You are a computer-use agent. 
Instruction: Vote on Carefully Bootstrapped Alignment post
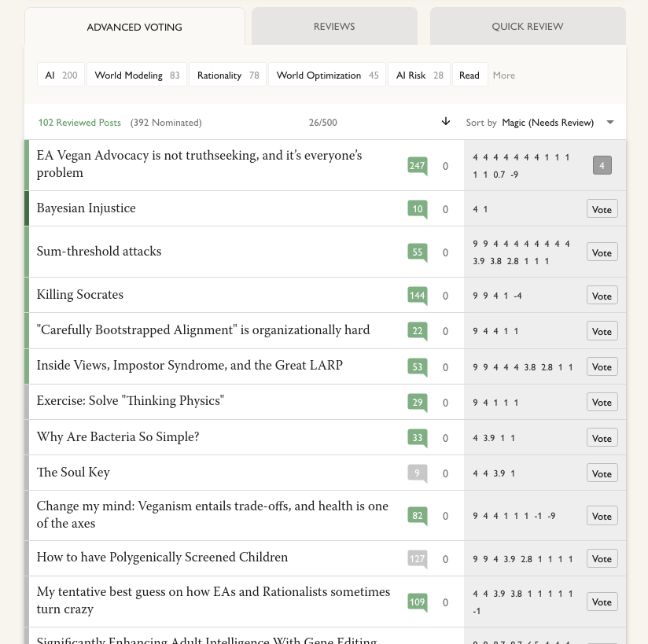(x=602, y=331)
